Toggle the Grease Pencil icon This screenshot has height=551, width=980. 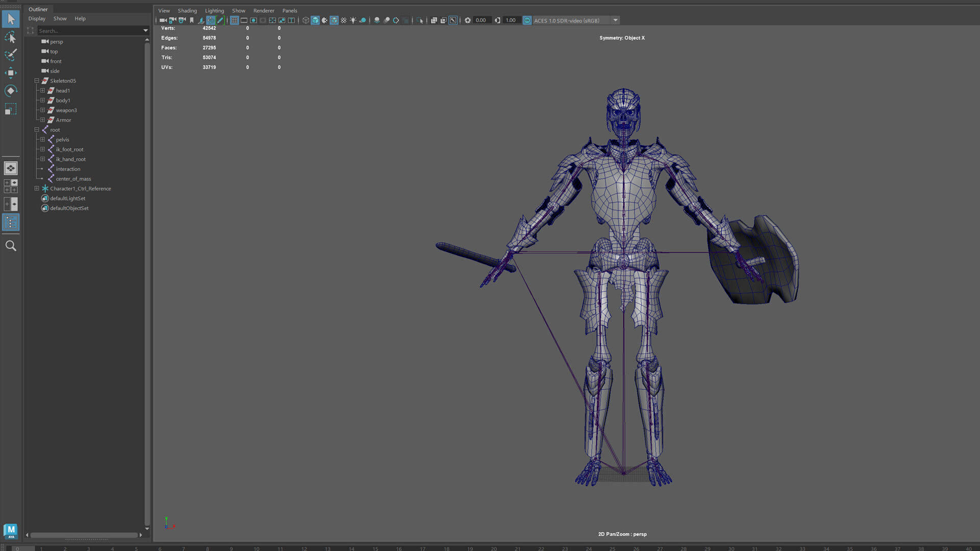click(x=220, y=20)
